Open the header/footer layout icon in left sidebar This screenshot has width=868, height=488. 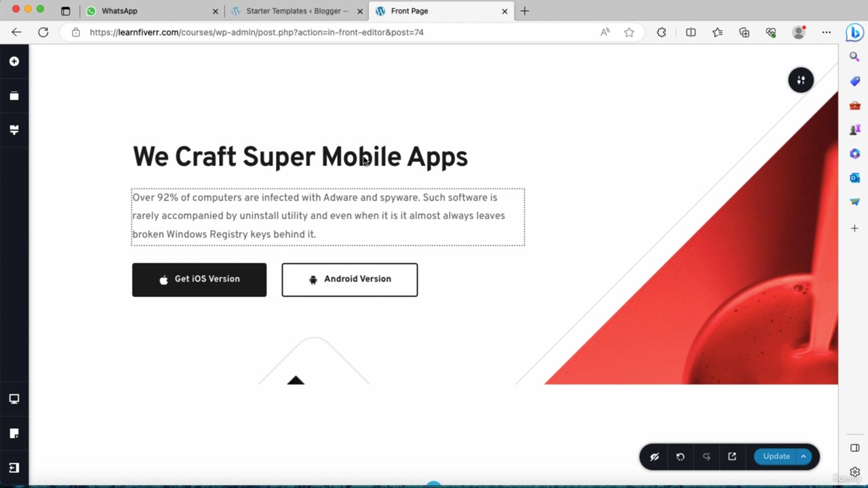pos(14,129)
